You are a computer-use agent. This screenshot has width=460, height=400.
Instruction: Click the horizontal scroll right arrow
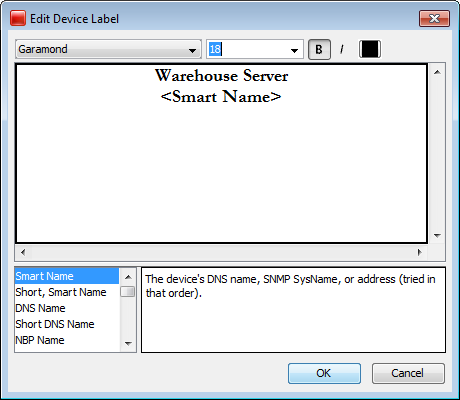[x=420, y=252]
